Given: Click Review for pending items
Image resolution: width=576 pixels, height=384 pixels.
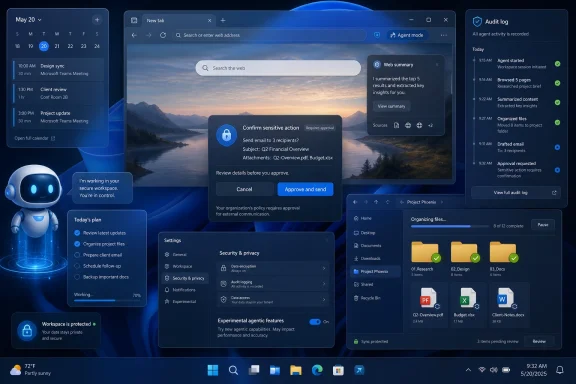Looking at the screenshot, I should 539,341.
